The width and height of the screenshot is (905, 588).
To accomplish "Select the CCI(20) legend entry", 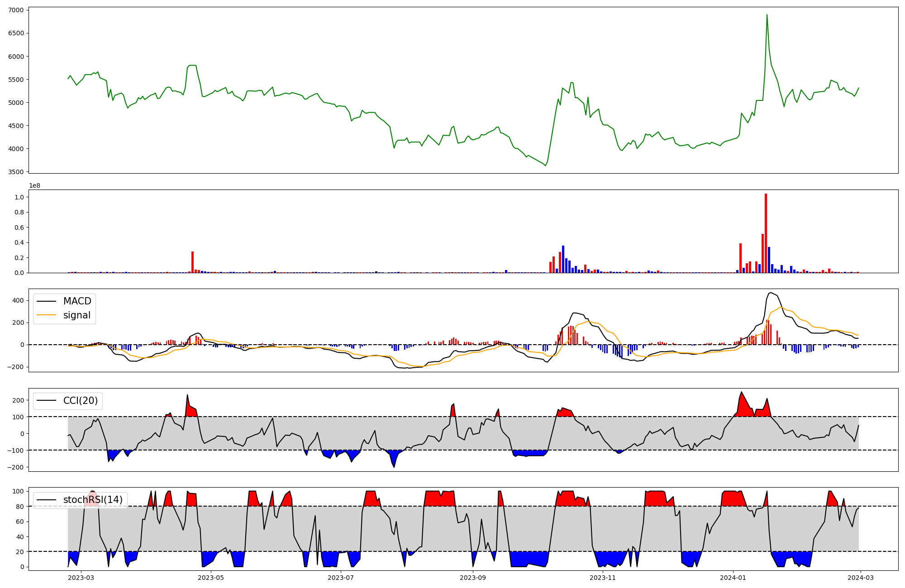I will [x=80, y=401].
